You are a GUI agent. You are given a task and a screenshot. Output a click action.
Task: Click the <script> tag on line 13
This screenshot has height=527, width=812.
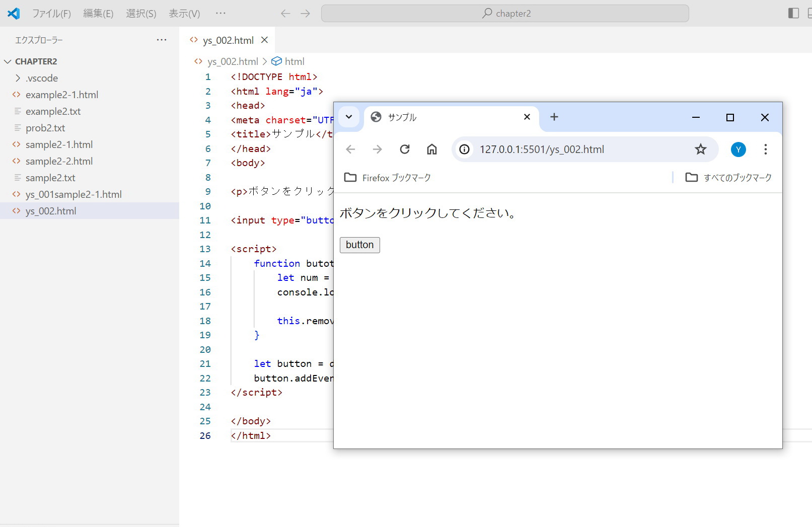tap(254, 249)
